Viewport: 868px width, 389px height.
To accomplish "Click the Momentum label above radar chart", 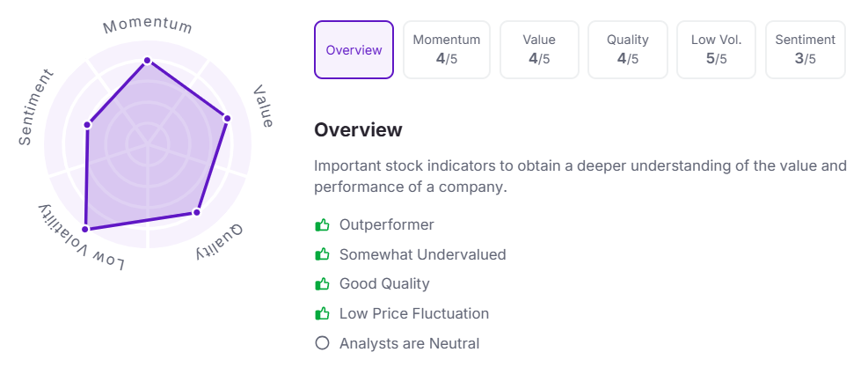I will [x=148, y=26].
